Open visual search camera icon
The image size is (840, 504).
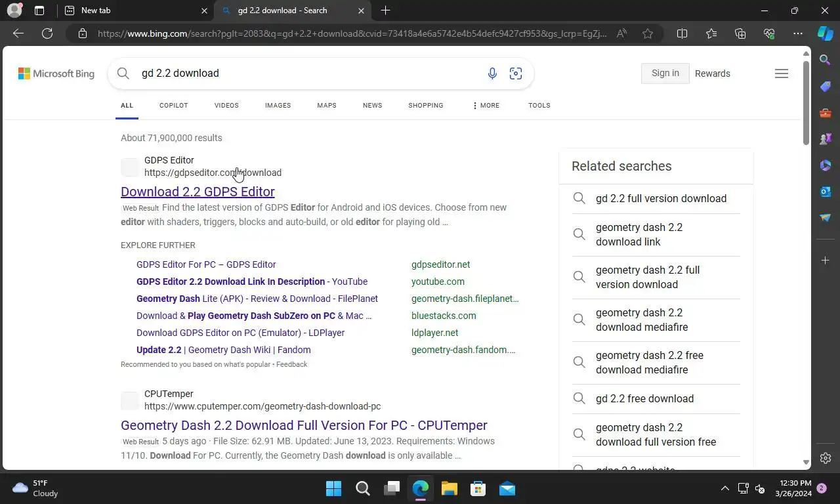coord(516,73)
